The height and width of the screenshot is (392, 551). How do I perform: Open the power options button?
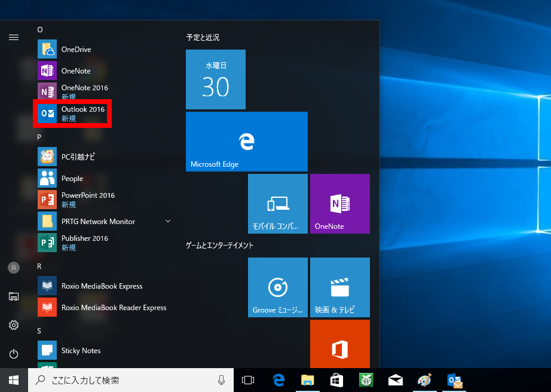click(13, 354)
